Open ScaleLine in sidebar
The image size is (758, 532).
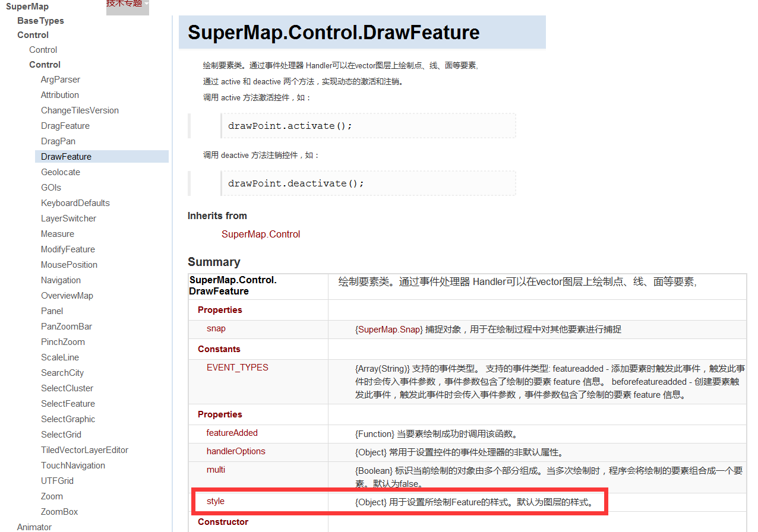tap(60, 357)
